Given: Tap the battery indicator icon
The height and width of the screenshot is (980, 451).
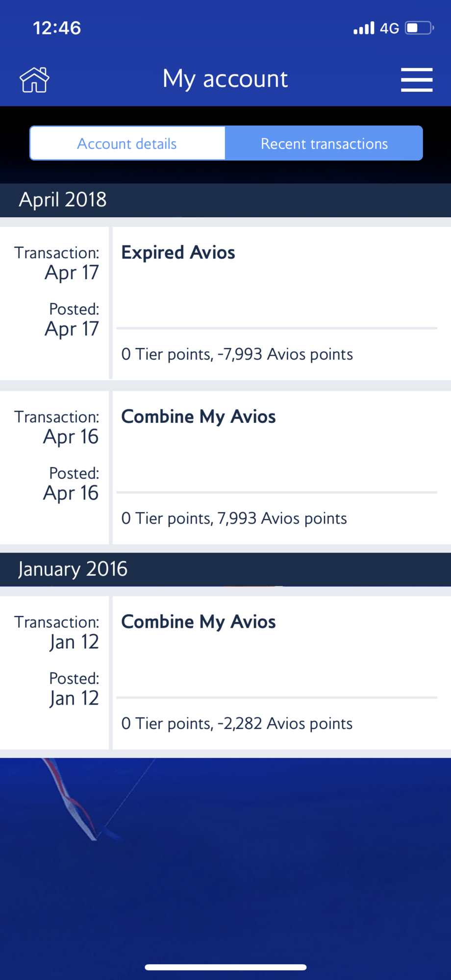Looking at the screenshot, I should pyautogui.click(x=419, y=28).
